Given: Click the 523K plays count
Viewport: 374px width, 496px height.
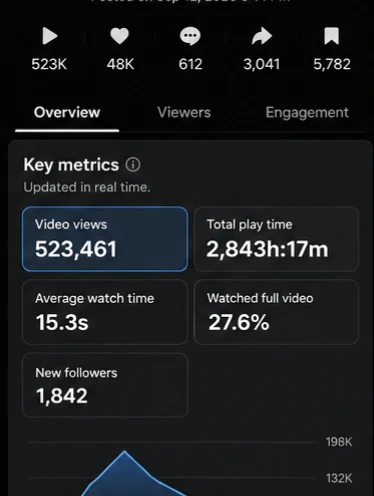Looking at the screenshot, I should click(49, 64).
